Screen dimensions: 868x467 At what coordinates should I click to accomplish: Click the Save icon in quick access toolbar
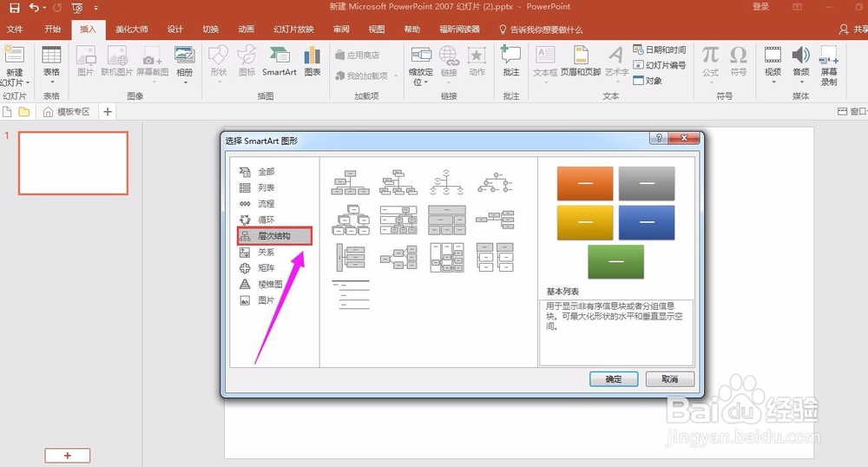15,8
